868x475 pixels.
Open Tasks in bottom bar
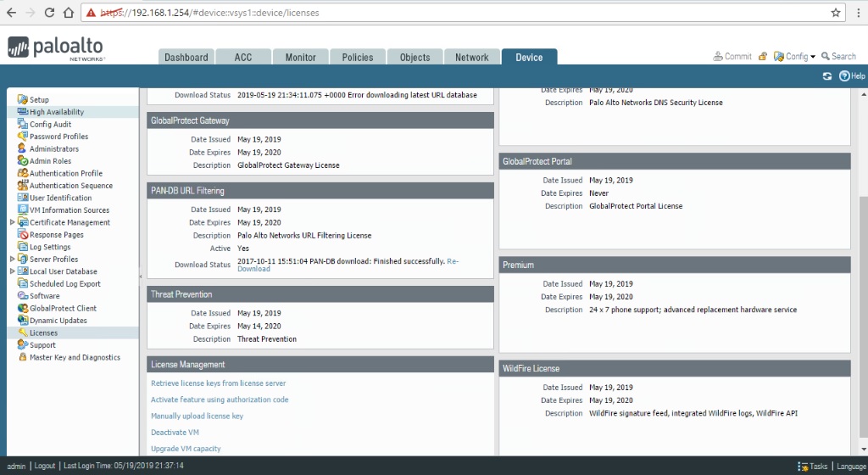pos(813,467)
